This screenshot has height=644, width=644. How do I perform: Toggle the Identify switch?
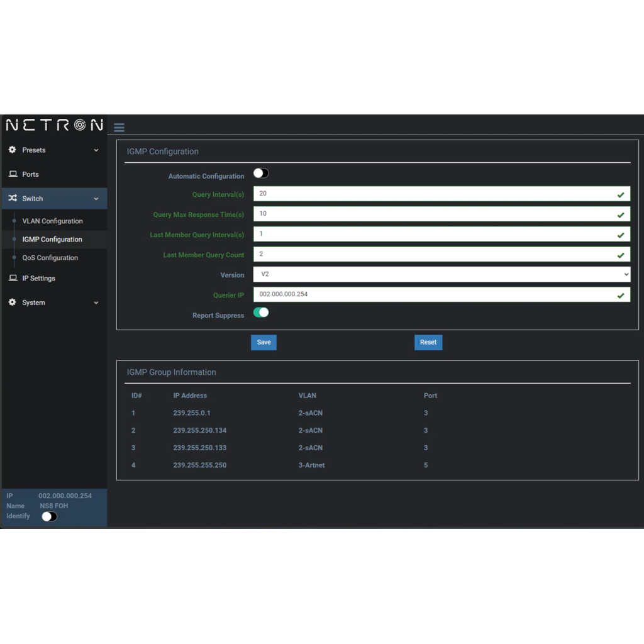49,516
